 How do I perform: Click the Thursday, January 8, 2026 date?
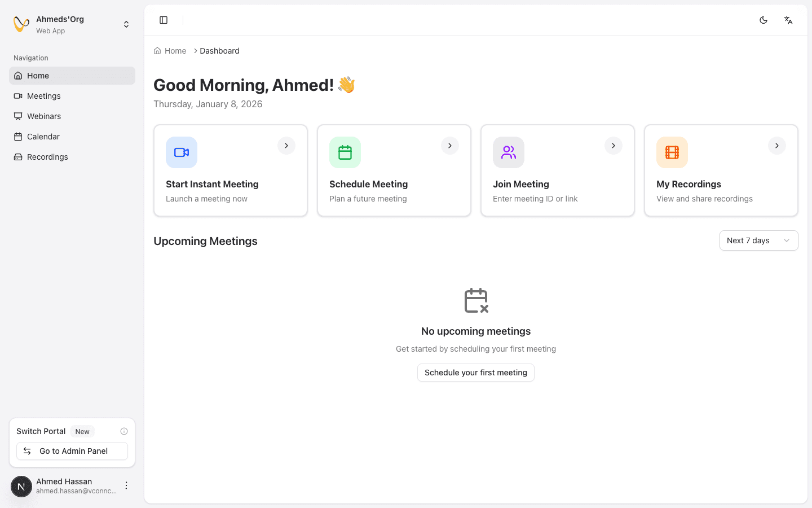(x=208, y=104)
